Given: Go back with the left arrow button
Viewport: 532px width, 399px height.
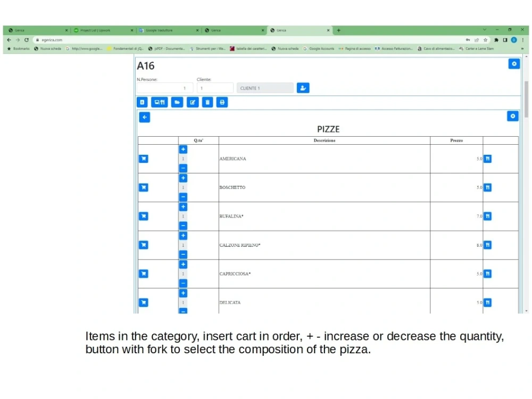Looking at the screenshot, I should (145, 117).
